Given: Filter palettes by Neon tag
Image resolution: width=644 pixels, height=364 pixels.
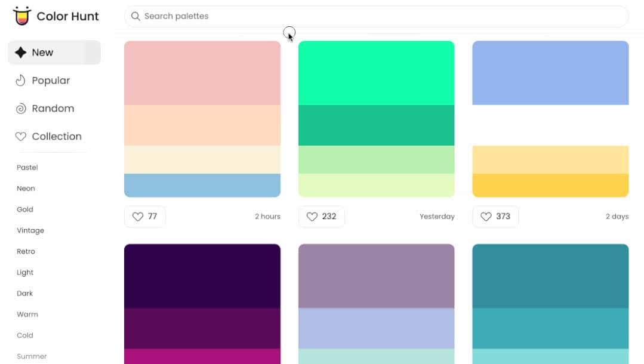Looking at the screenshot, I should pos(26,189).
